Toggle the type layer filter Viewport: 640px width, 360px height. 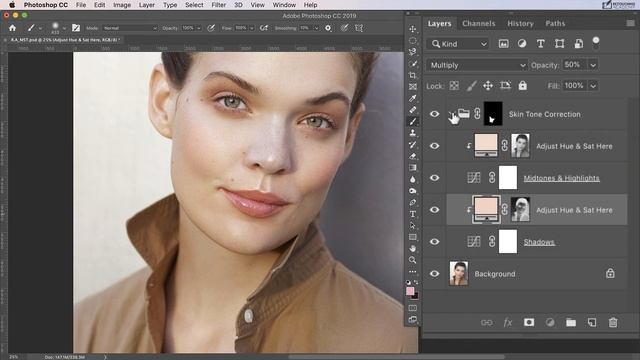point(540,44)
